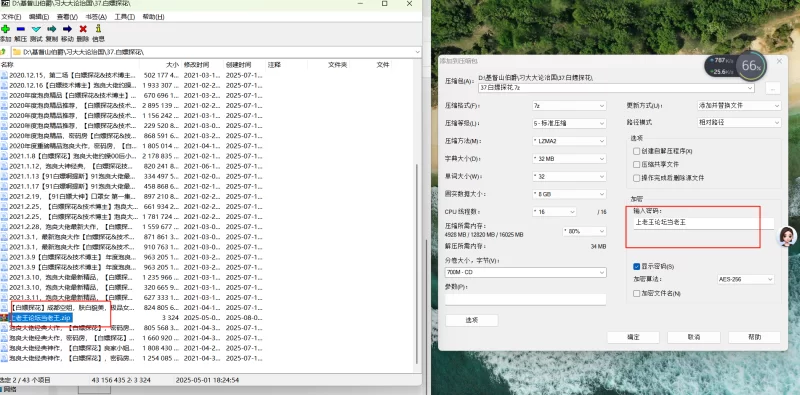Click the 输入密码 password field

click(704, 223)
